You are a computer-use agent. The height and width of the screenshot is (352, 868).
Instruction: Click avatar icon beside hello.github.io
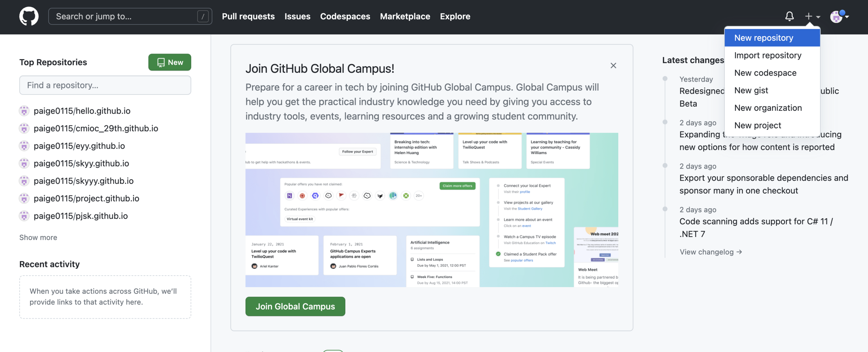(x=24, y=111)
